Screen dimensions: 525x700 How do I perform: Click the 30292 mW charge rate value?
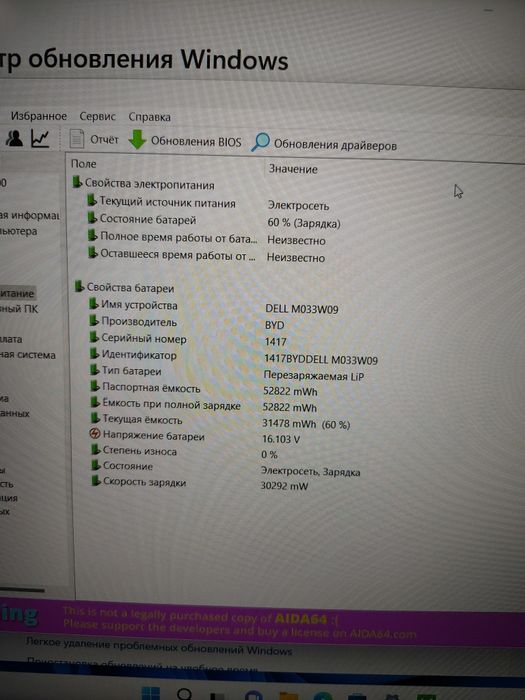pos(284,486)
